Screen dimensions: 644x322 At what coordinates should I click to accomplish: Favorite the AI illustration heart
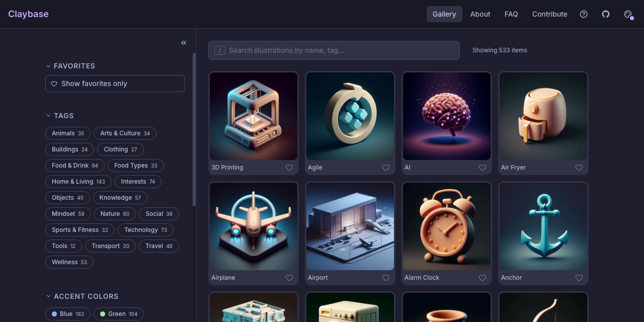(x=482, y=168)
